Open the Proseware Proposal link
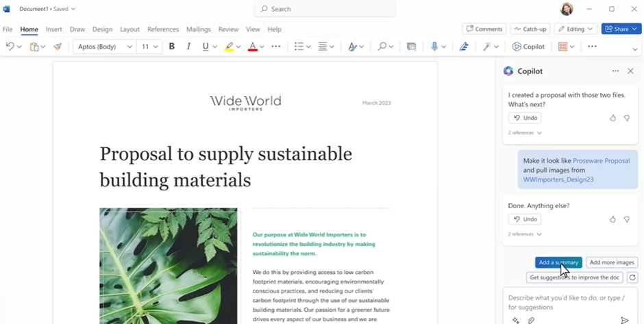Image resolution: width=644 pixels, height=324 pixels. point(601,161)
